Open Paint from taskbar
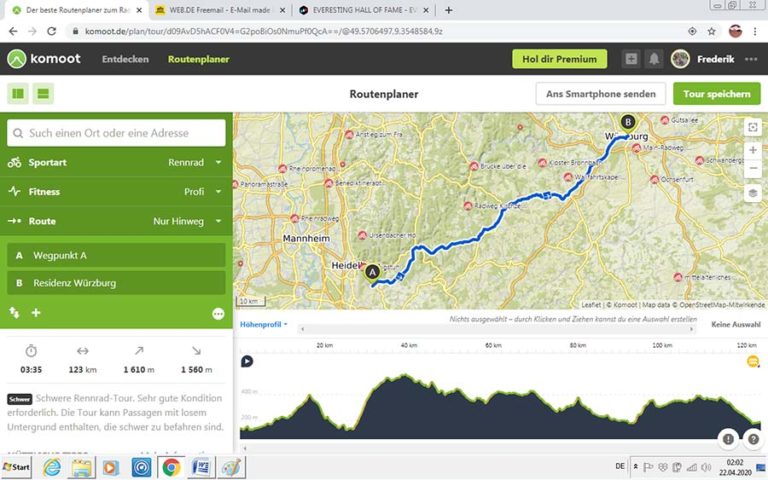The width and height of the screenshot is (768, 480). pos(231,467)
